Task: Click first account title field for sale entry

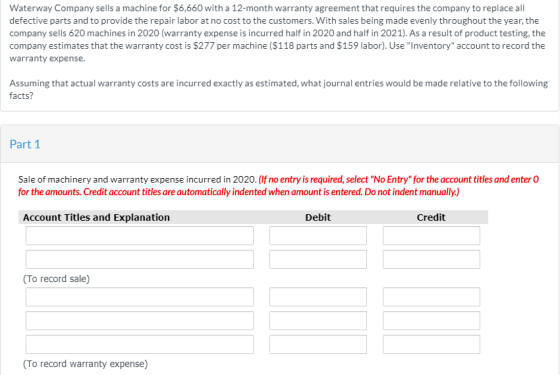Action: click(x=140, y=235)
